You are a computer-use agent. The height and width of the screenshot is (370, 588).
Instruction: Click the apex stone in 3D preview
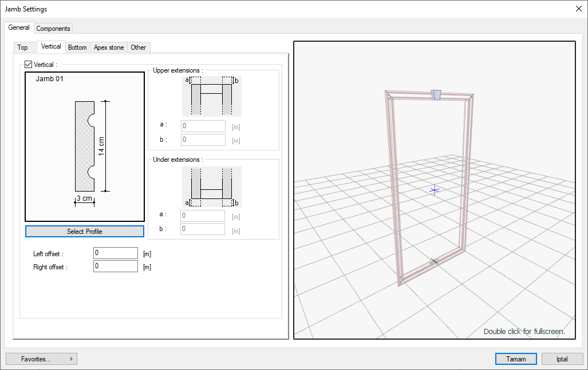click(x=436, y=95)
